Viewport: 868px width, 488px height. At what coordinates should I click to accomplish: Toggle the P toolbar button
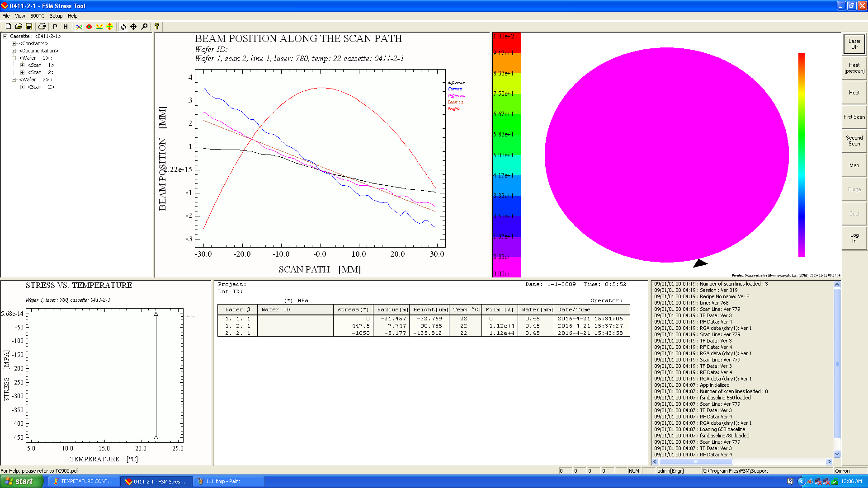tap(55, 27)
